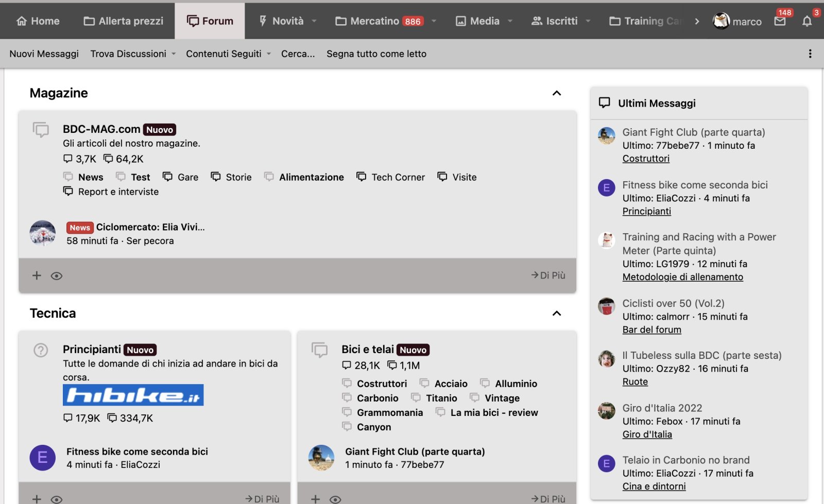The height and width of the screenshot is (504, 824).
Task: Go to the Alerta prezzi tab
Action: tap(124, 21)
